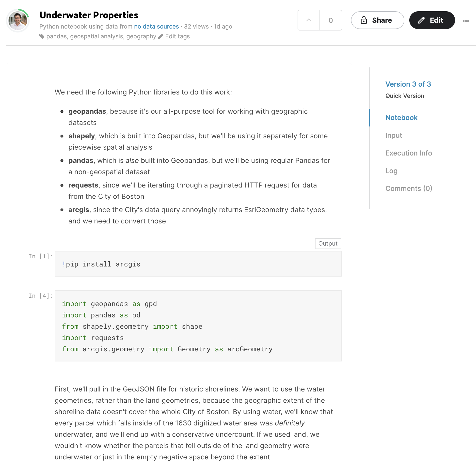This screenshot has height=468, width=476.
Task: Click the tag icon before pandas
Action: [x=42, y=36]
